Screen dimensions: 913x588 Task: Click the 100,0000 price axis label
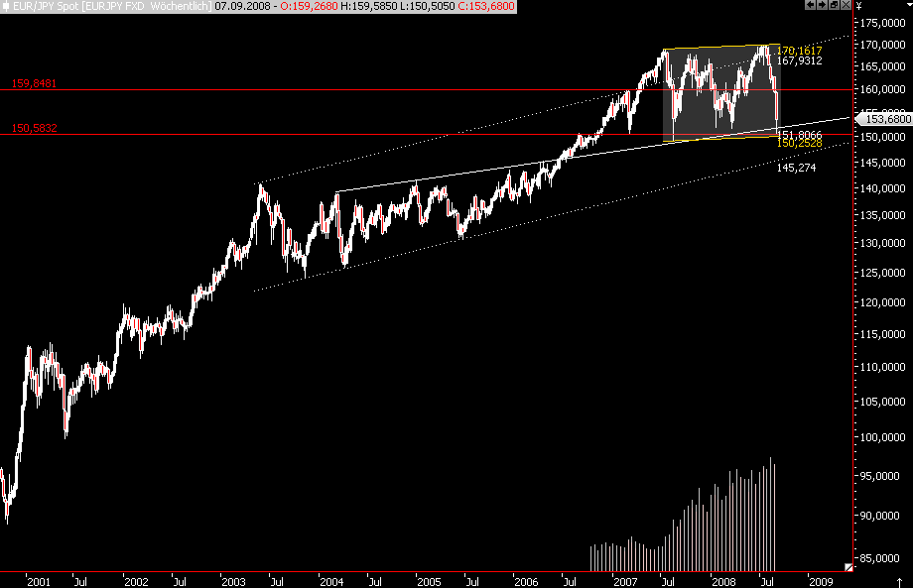(x=882, y=437)
